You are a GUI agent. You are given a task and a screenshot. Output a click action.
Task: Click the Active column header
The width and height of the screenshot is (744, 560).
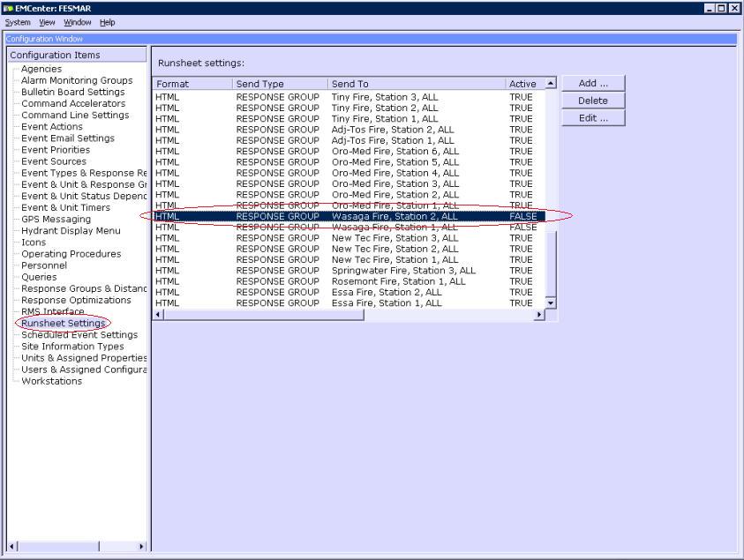point(522,84)
